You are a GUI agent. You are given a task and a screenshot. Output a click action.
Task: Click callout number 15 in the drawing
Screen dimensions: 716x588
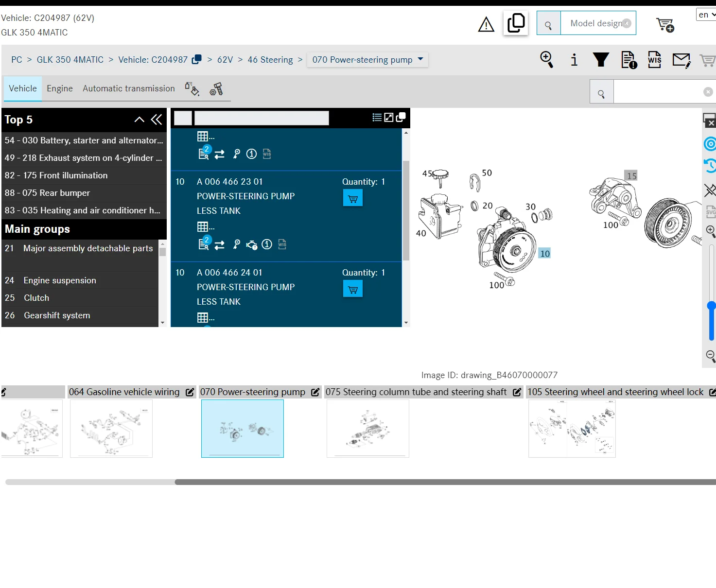pyautogui.click(x=631, y=176)
